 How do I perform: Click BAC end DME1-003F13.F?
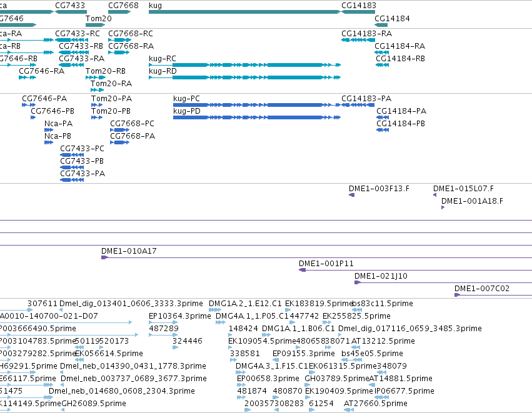point(352,195)
